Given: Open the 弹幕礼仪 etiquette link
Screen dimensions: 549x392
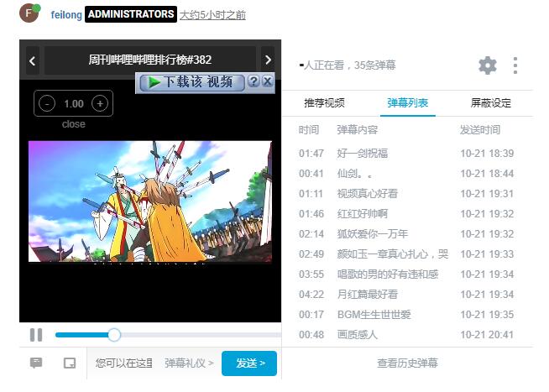Looking at the screenshot, I should point(185,363).
